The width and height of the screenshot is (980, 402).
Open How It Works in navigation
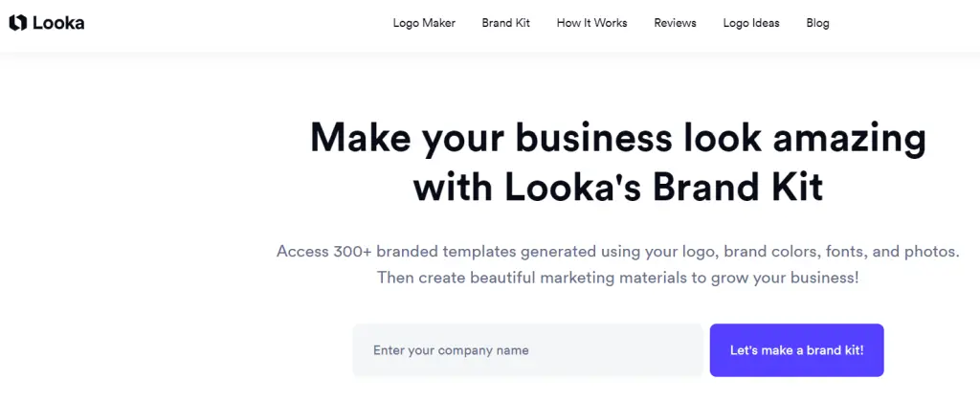click(x=591, y=23)
